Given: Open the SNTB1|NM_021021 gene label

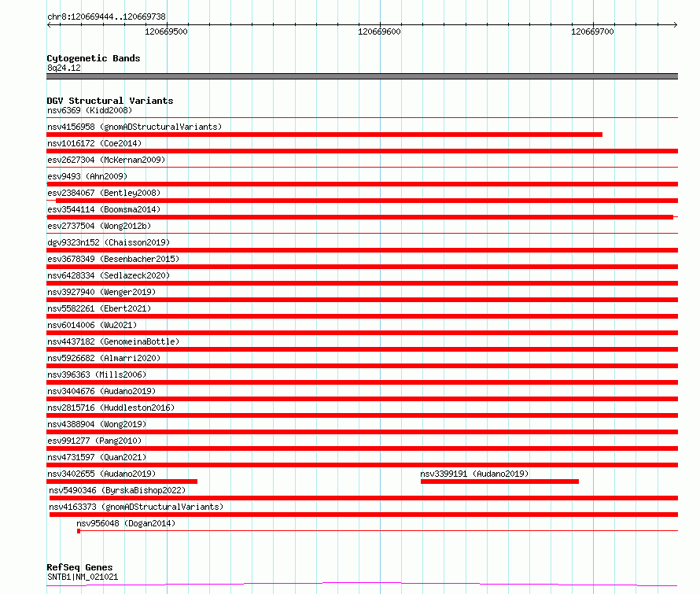Looking at the screenshot, I should point(83,577).
